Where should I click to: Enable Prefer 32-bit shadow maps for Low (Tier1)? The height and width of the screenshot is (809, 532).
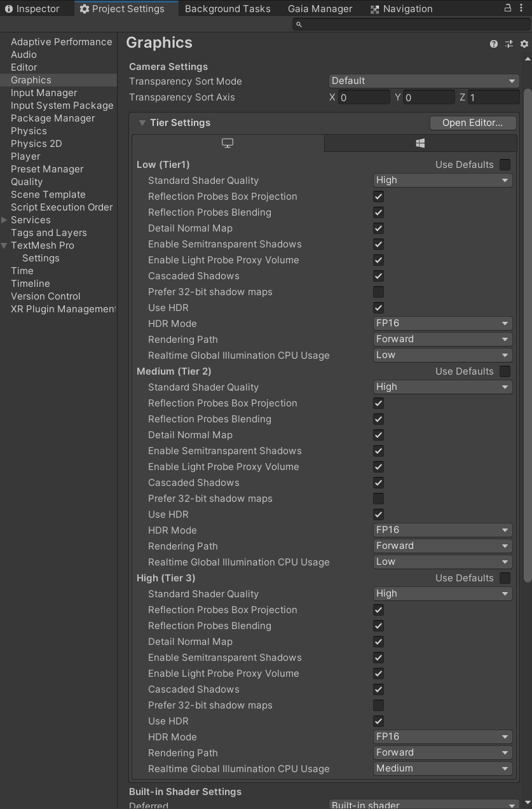pyautogui.click(x=378, y=291)
